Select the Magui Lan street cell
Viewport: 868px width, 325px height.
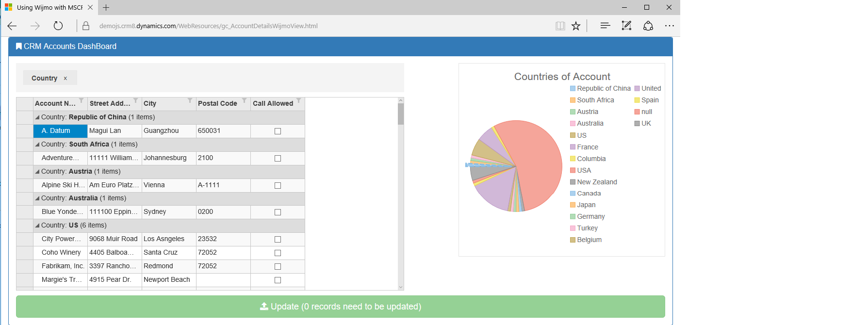(x=115, y=131)
